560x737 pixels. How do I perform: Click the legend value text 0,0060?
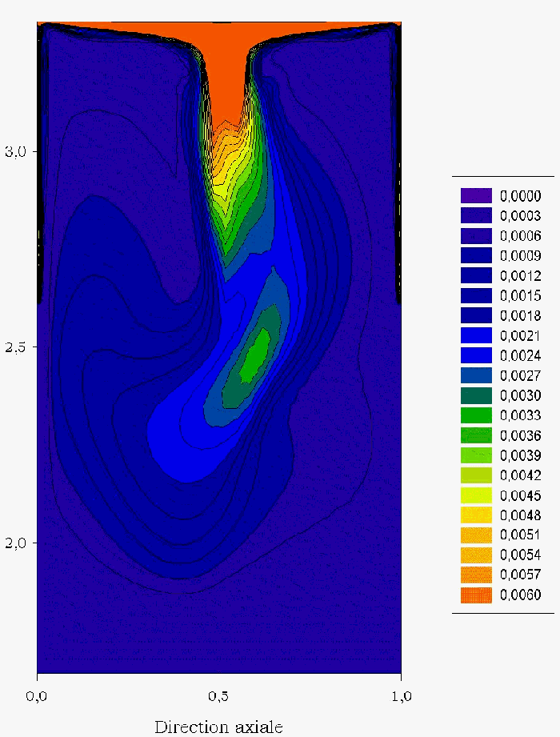pos(521,595)
